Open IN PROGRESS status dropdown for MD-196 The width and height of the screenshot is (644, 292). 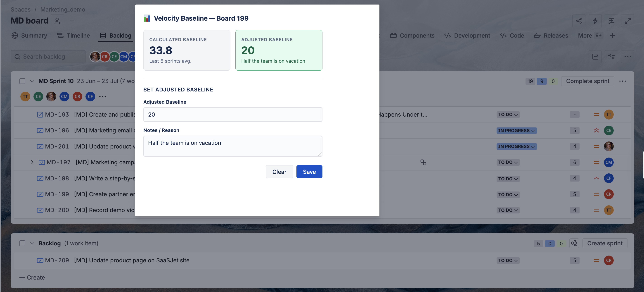[x=516, y=131]
